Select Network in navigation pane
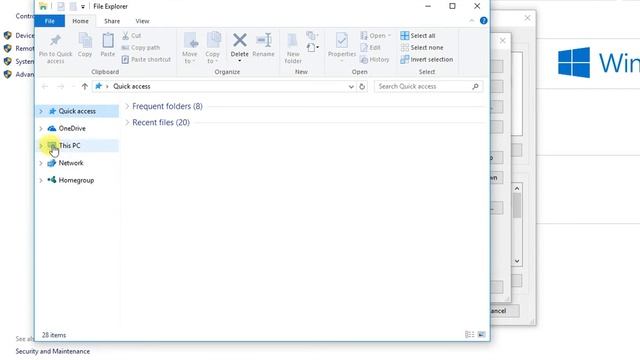The height and width of the screenshot is (360, 640). [71, 163]
